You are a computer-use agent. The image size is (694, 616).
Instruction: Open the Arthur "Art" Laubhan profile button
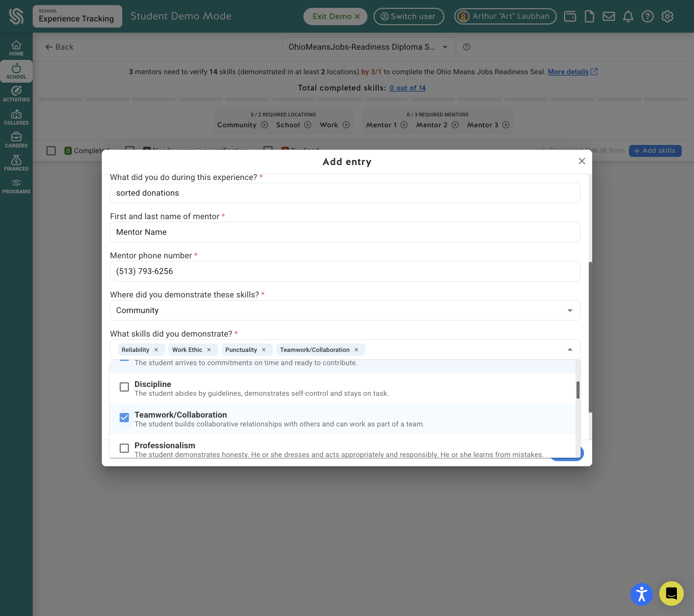point(505,16)
